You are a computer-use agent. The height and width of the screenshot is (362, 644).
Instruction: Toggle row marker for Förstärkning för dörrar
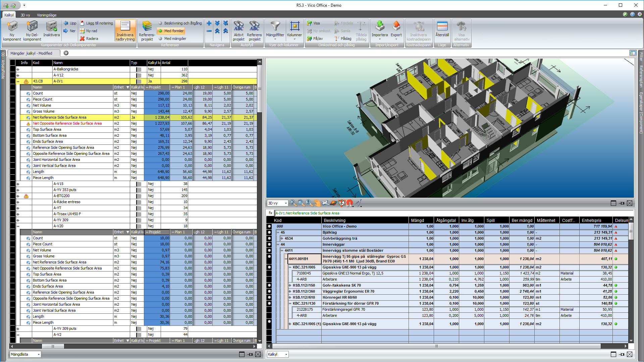click(x=269, y=304)
